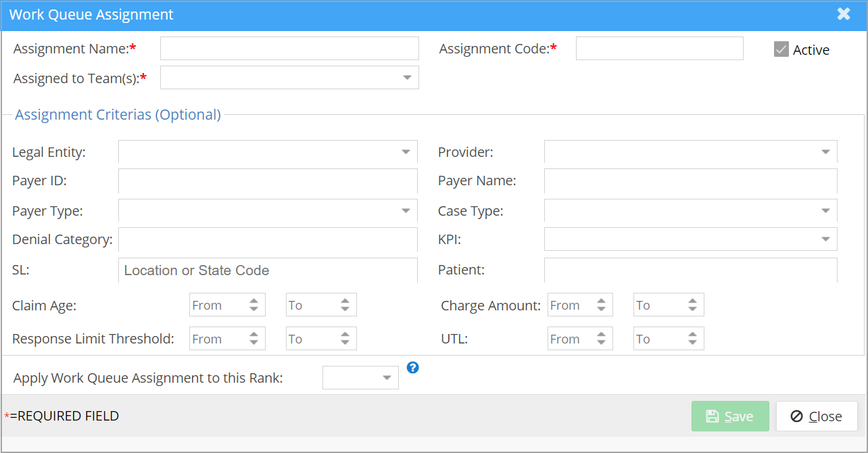
Task: Increase the Claim Age From value
Action: click(x=254, y=301)
